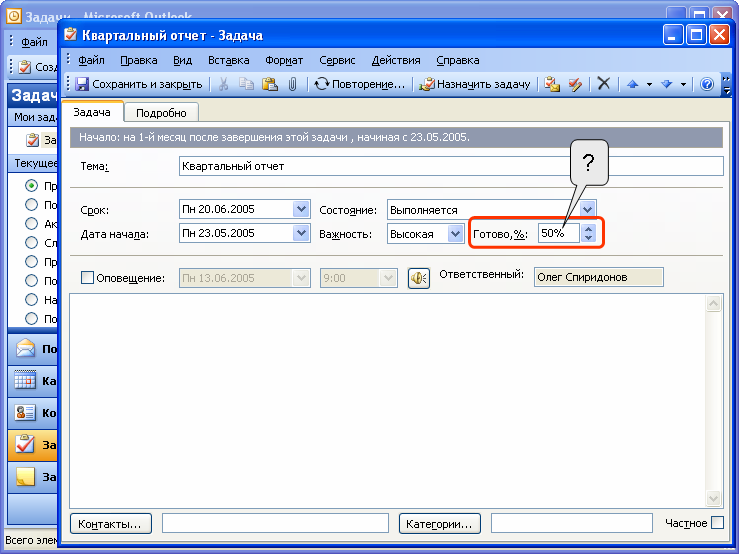Click the Категории button
739x554 pixels.
440,524
